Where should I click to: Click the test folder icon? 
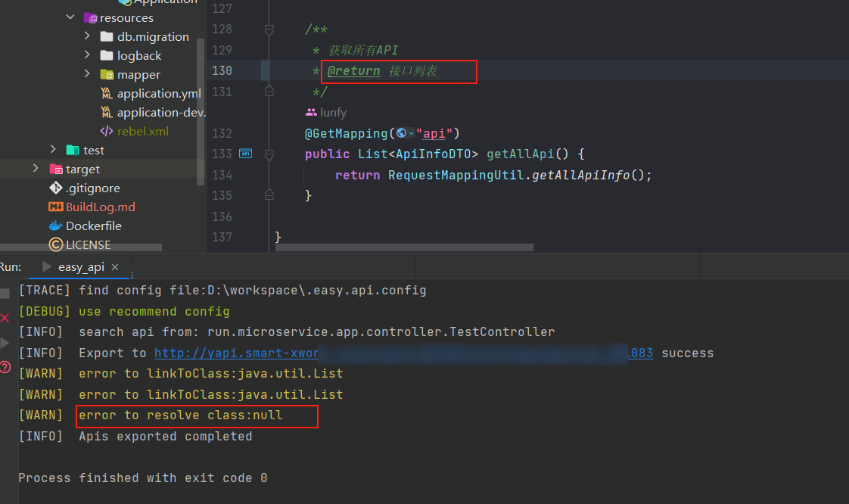73,150
